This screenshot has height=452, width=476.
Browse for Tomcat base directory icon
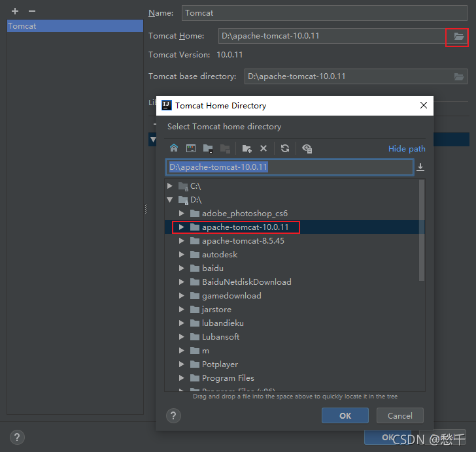[x=459, y=77]
